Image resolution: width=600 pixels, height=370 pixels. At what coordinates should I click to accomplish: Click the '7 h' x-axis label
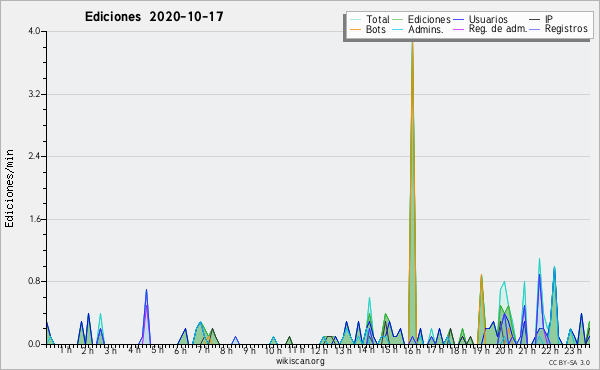(x=203, y=350)
